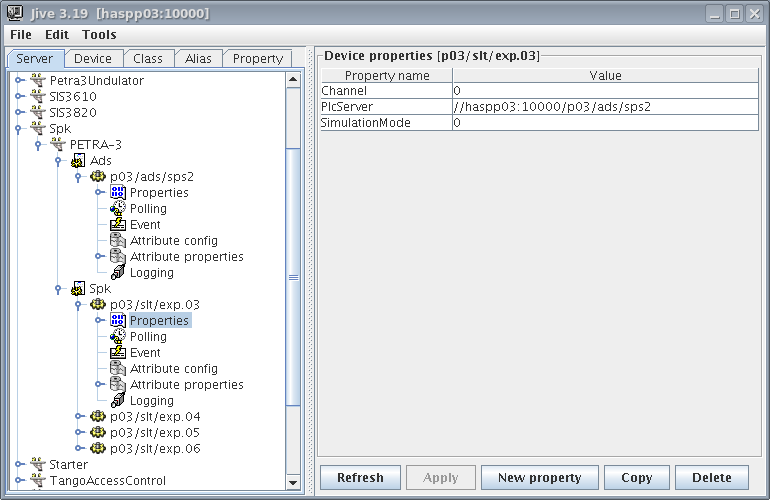The height and width of the screenshot is (500, 770).
Task: Click the p03/ads/sps2 device gear icon
Action: coord(98,176)
